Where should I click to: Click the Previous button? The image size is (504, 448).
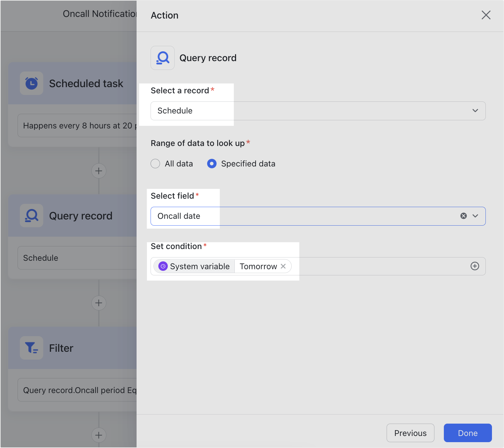(x=410, y=433)
